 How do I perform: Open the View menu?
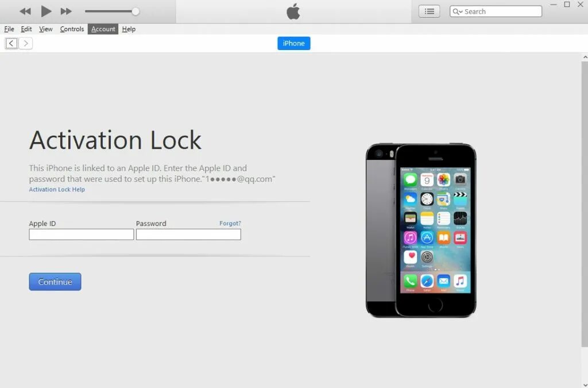[x=46, y=29]
